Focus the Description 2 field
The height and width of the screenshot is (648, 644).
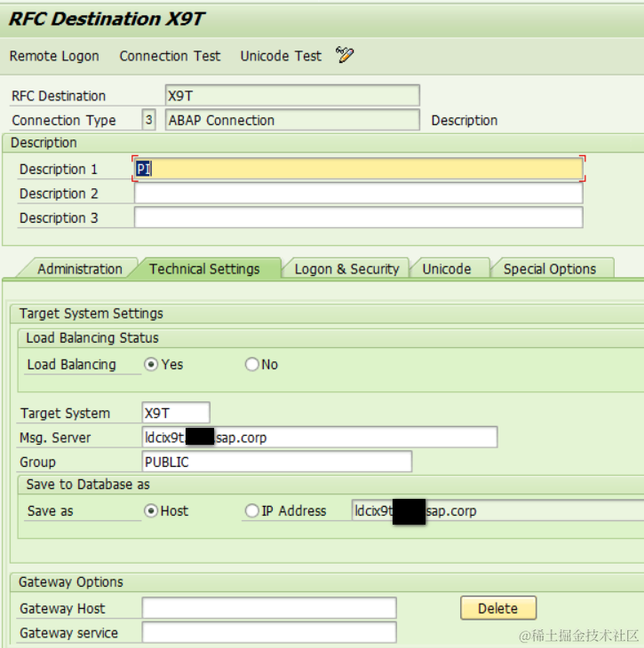(359, 193)
